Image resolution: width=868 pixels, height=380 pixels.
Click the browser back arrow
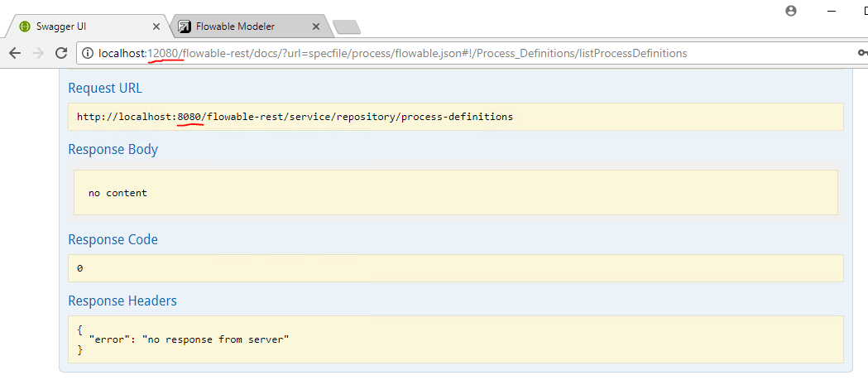(15, 53)
